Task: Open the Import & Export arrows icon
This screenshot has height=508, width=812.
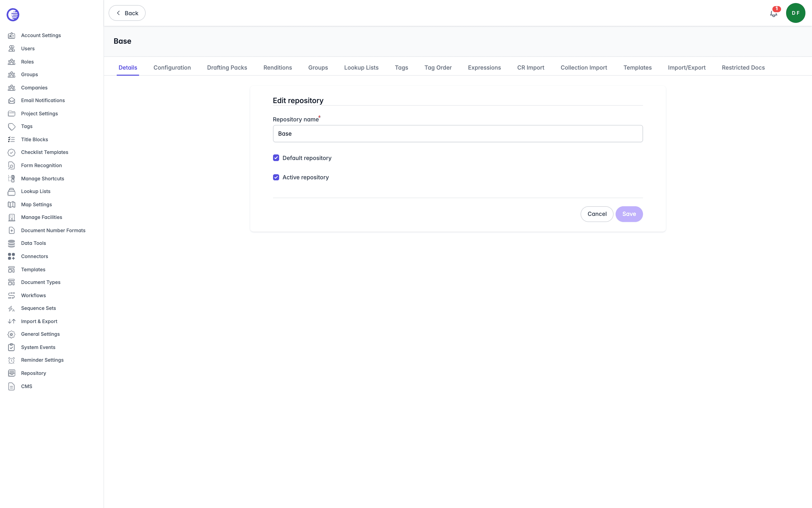Action: [11, 321]
